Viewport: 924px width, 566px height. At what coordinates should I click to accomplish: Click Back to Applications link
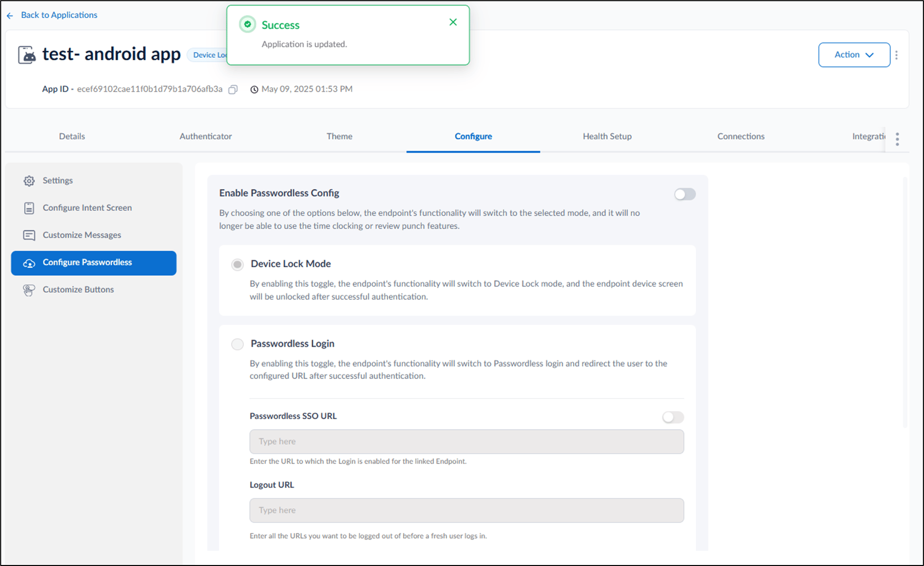[x=59, y=15]
